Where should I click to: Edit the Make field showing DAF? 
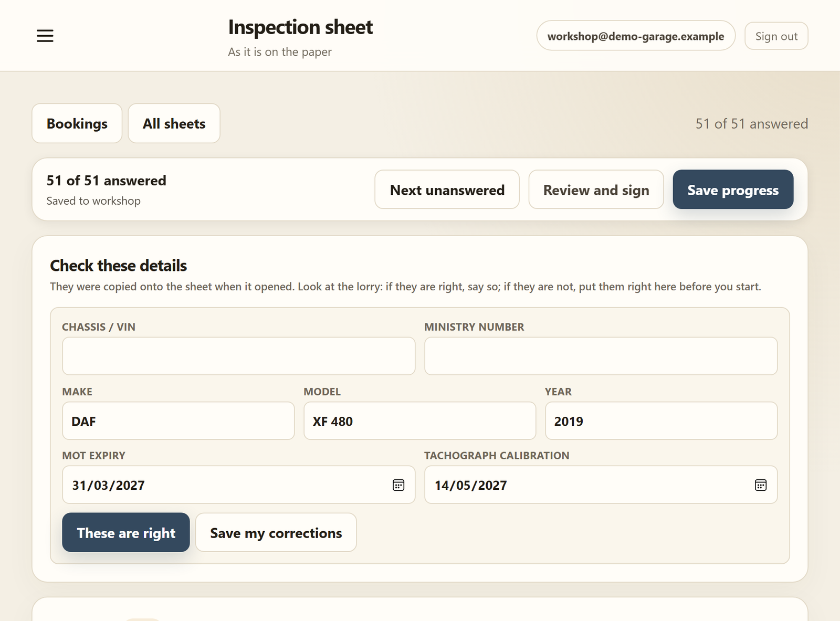click(178, 421)
